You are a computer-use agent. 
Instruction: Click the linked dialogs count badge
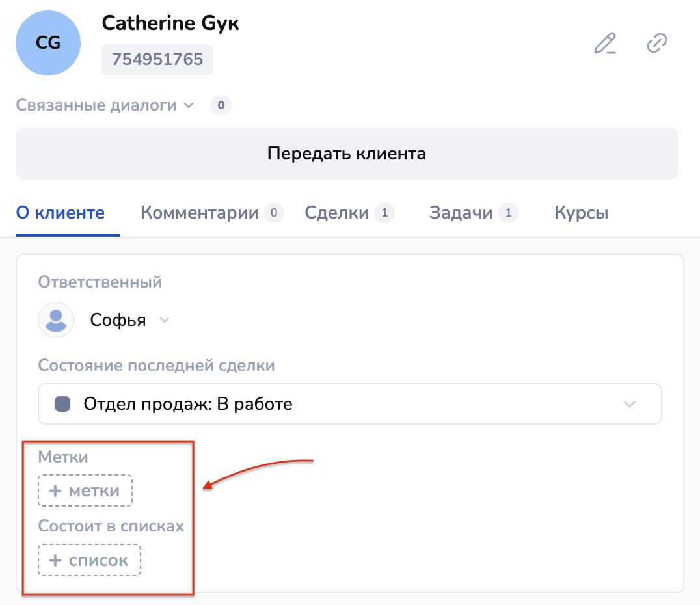tap(221, 105)
